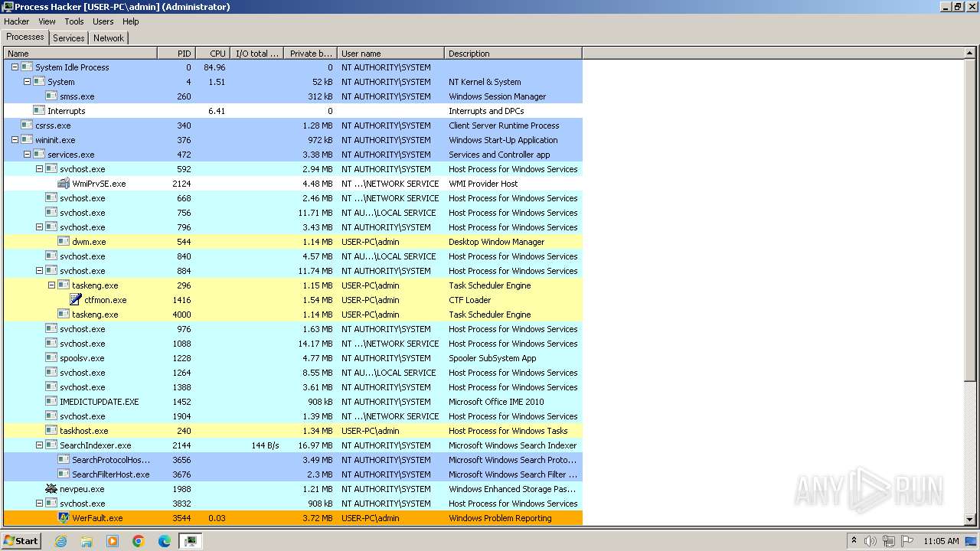Switch to the Network tab
The height and width of the screenshot is (551, 980).
[109, 38]
